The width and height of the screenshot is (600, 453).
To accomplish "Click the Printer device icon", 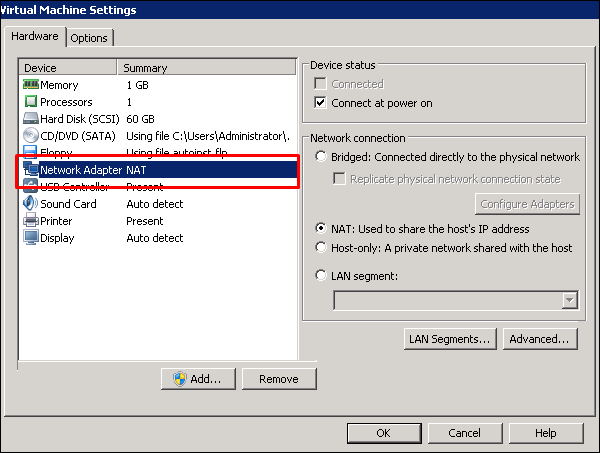I will click(30, 222).
